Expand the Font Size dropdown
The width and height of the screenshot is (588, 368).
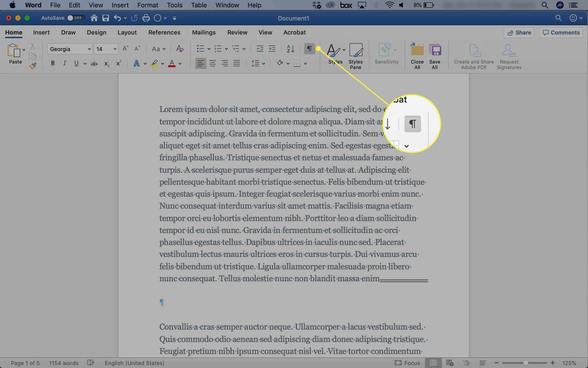tap(115, 48)
